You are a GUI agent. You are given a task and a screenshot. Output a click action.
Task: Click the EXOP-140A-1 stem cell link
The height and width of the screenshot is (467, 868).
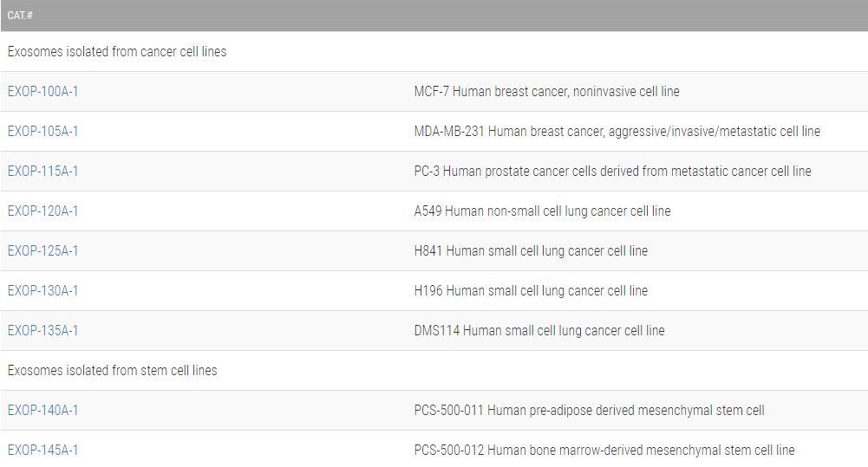click(42, 411)
